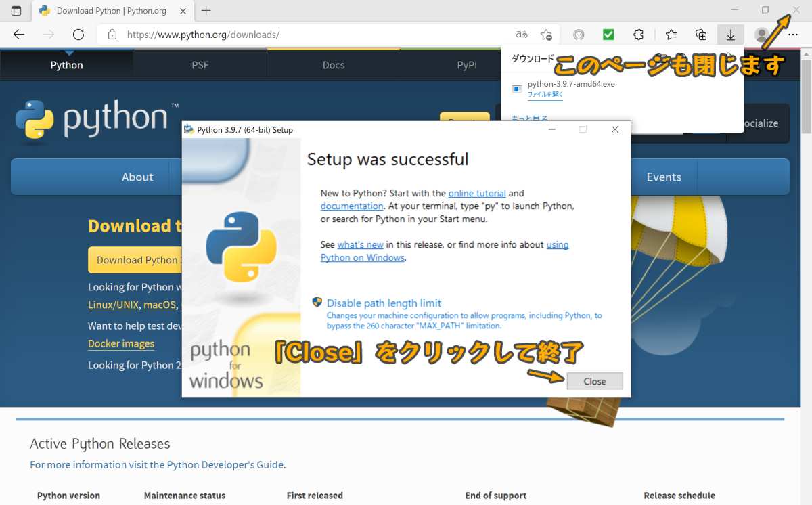Open the Favorites list icon
Screen dimensions: 812x505
coord(671,35)
